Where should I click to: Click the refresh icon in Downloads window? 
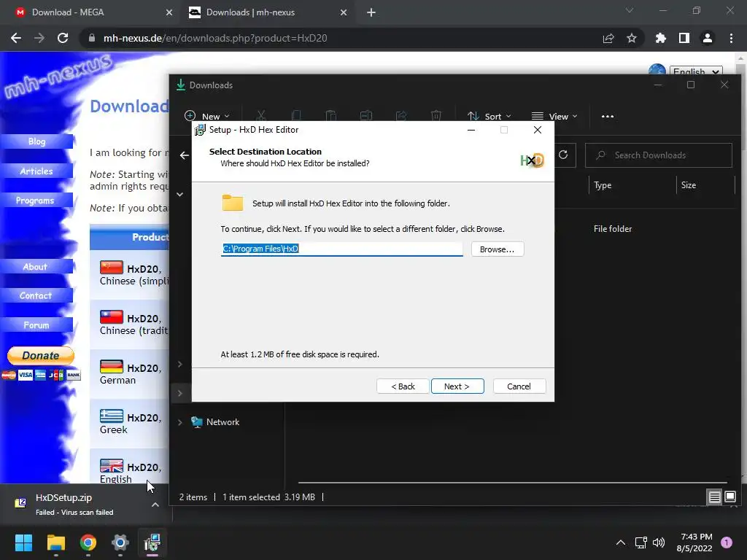[563, 155]
